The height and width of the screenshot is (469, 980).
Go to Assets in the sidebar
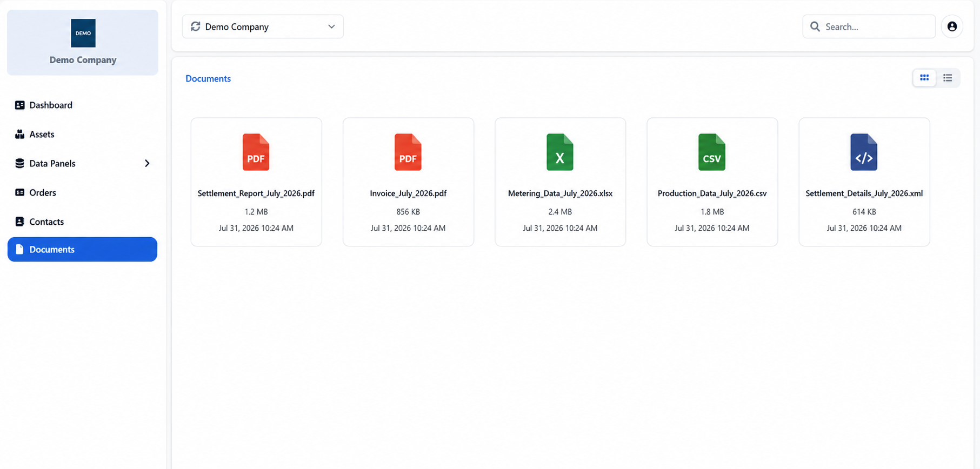(82, 134)
